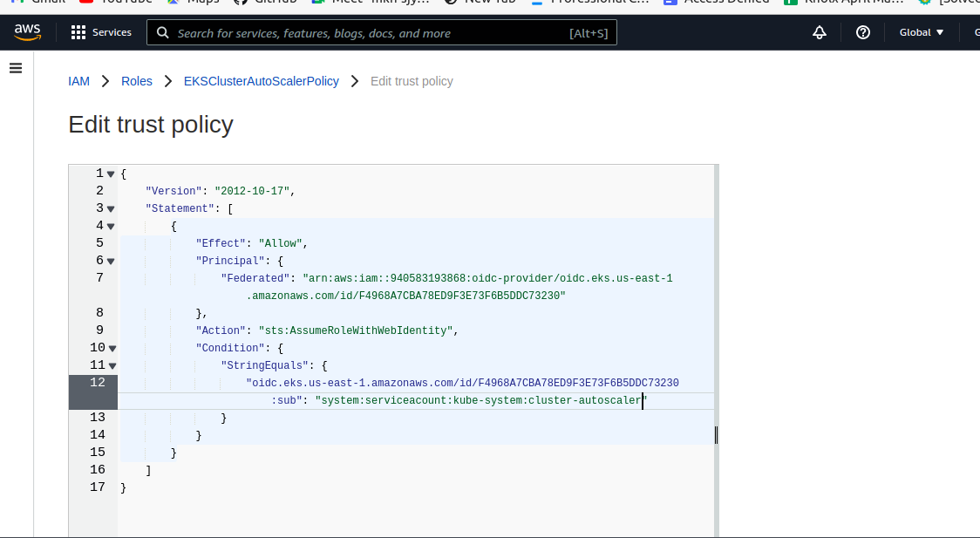980x538 pixels.
Task: Collapse the fold arrow on line 4
Action: point(111,227)
